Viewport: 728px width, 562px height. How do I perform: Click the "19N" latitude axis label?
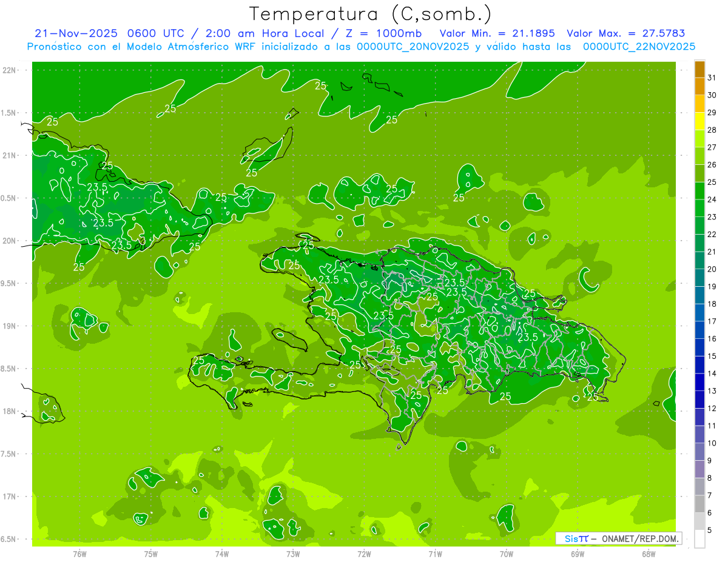click(x=9, y=326)
